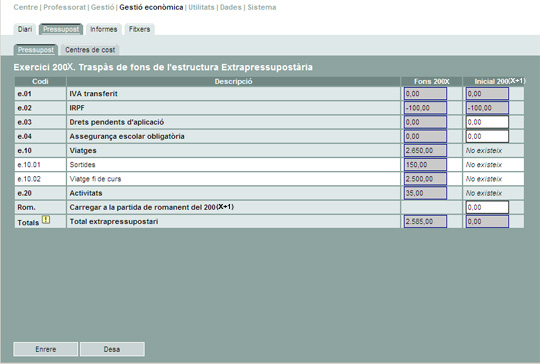Click the IVA transferit description
The width and height of the screenshot is (540, 364).
point(93,94)
